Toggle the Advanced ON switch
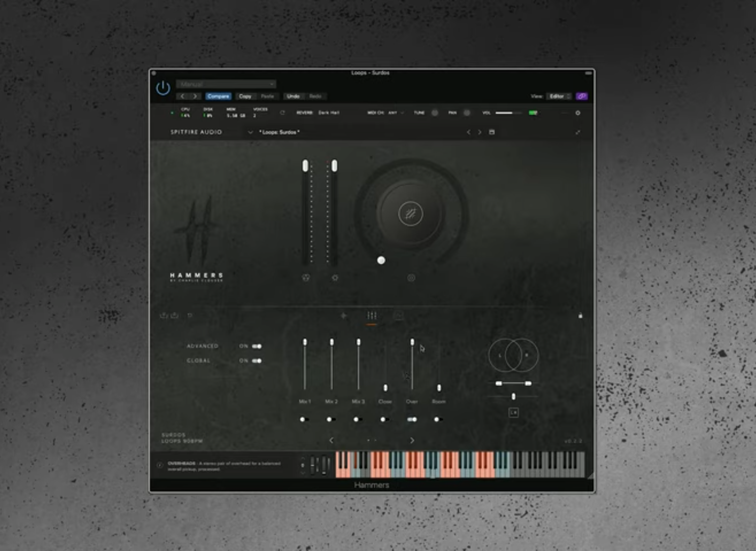 tap(256, 346)
